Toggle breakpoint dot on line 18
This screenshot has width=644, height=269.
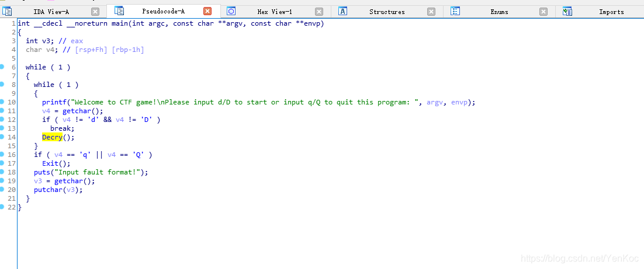[x=2, y=172]
